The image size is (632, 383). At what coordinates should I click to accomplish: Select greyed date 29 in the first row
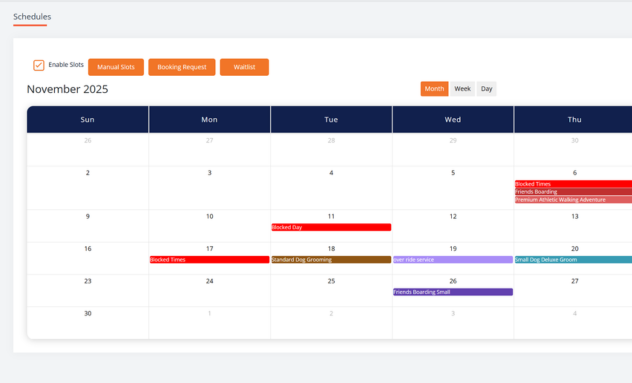click(453, 141)
